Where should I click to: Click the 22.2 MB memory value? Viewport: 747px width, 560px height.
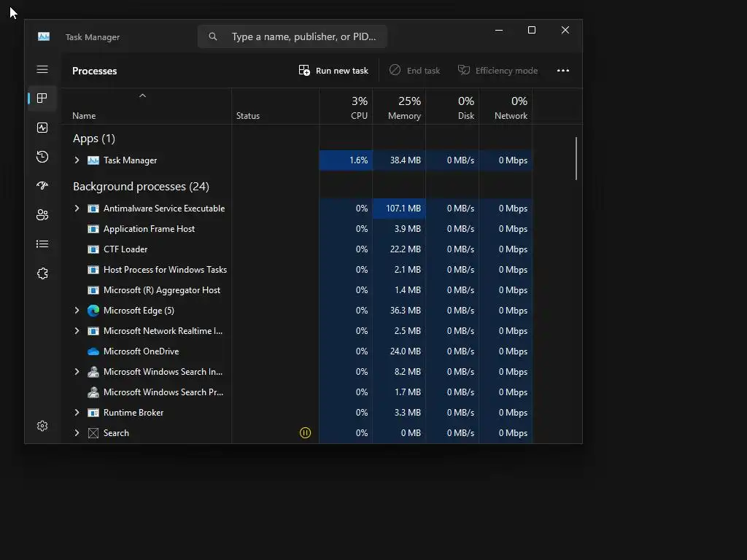click(x=406, y=249)
